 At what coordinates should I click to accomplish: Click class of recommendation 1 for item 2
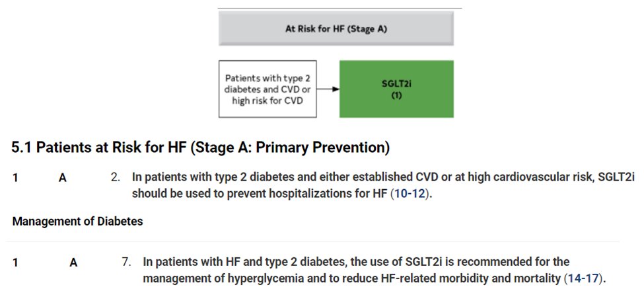pos(15,178)
